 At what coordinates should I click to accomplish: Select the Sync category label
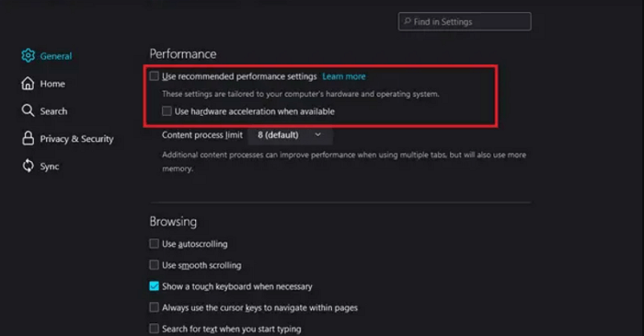click(50, 167)
